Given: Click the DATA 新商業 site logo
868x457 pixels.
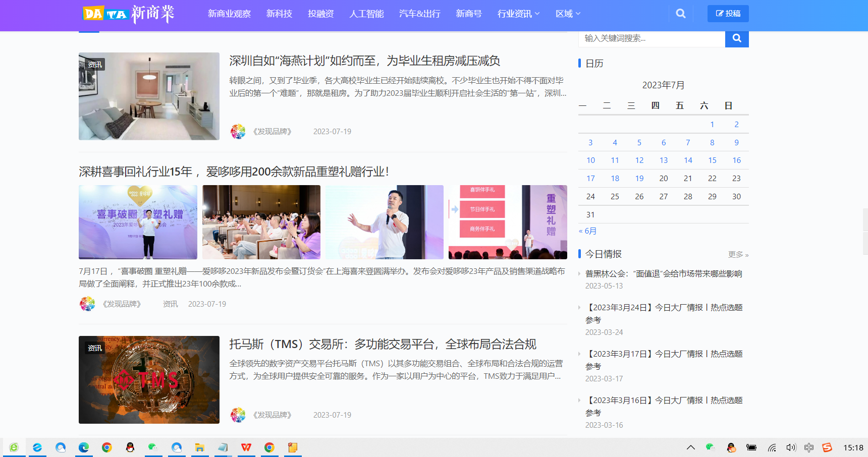Looking at the screenshot, I should tap(129, 14).
